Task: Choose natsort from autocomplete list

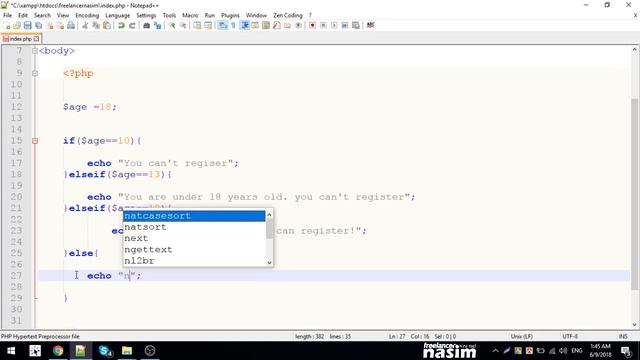Action: [194, 227]
